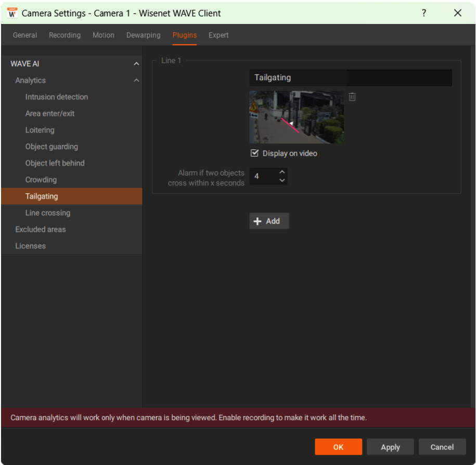Click the OK button
This screenshot has height=465, width=476.
tap(338, 447)
